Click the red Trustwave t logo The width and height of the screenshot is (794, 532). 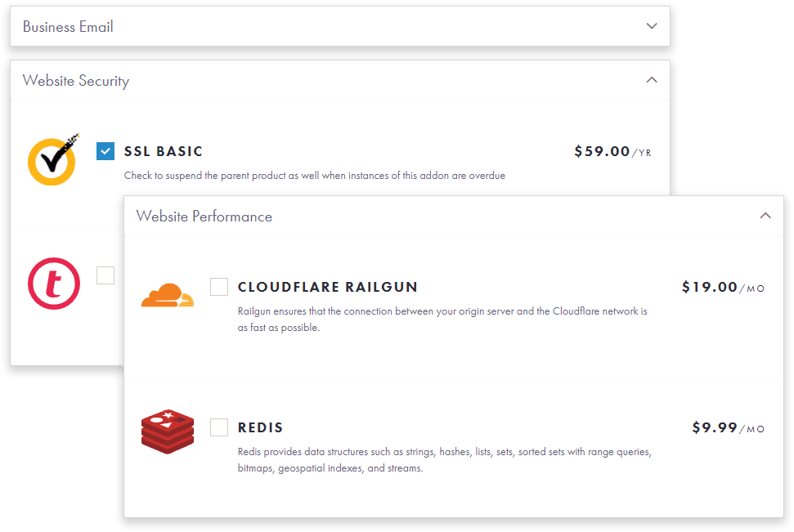tap(54, 284)
